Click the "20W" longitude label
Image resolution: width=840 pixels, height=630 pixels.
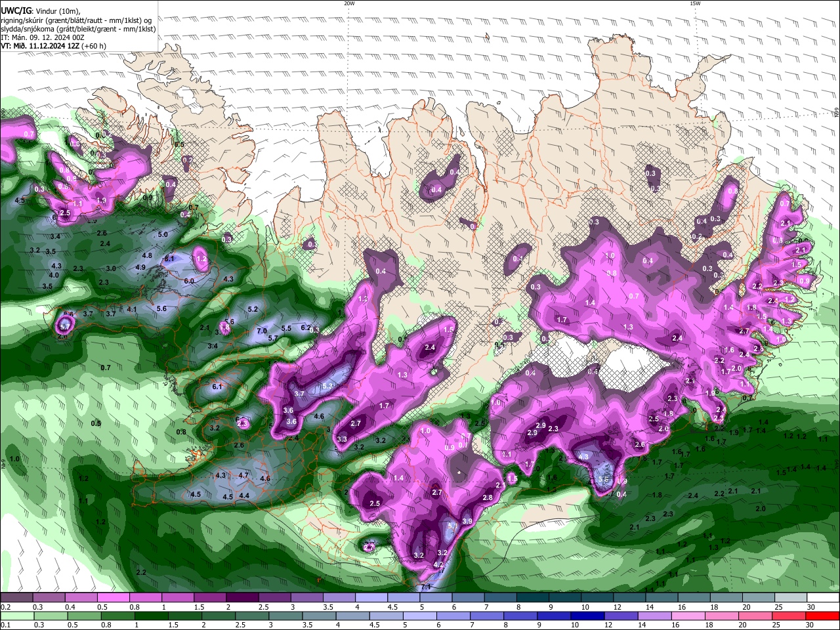point(349,3)
